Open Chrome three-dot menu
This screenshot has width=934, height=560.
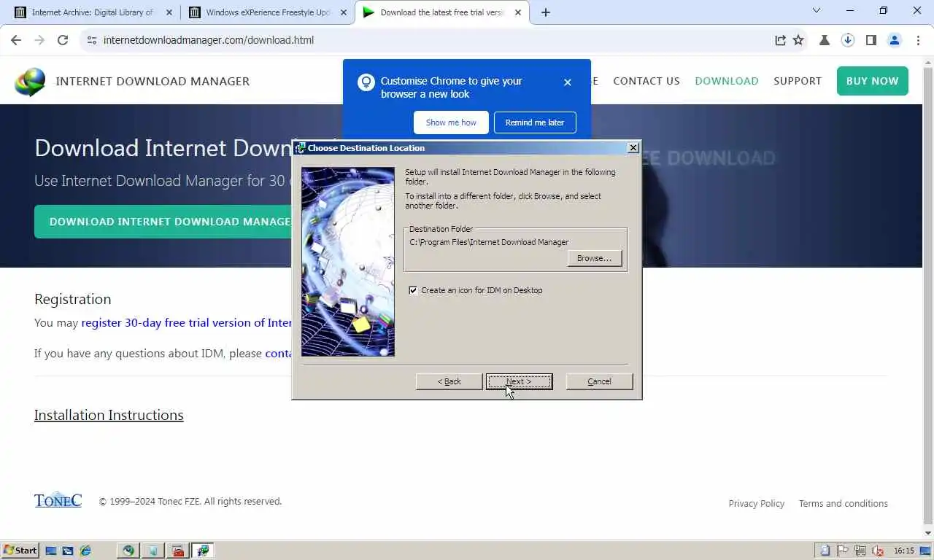pos(918,40)
